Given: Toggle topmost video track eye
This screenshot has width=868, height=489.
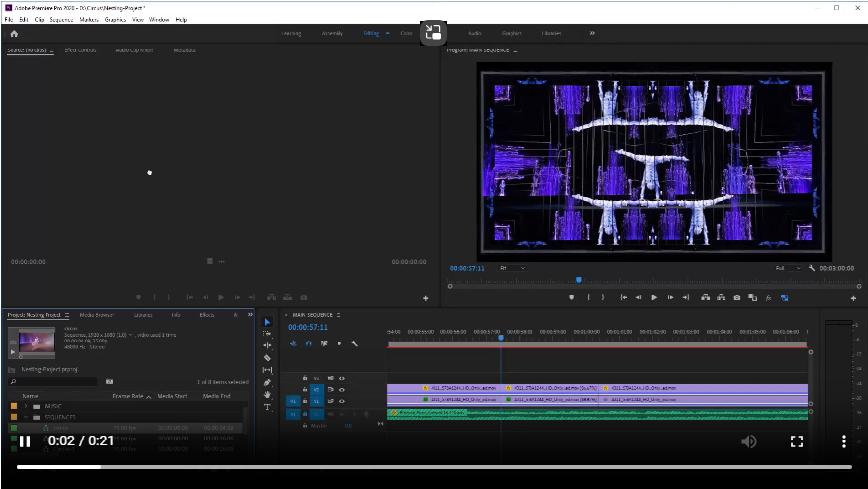Looking at the screenshot, I should [342, 379].
